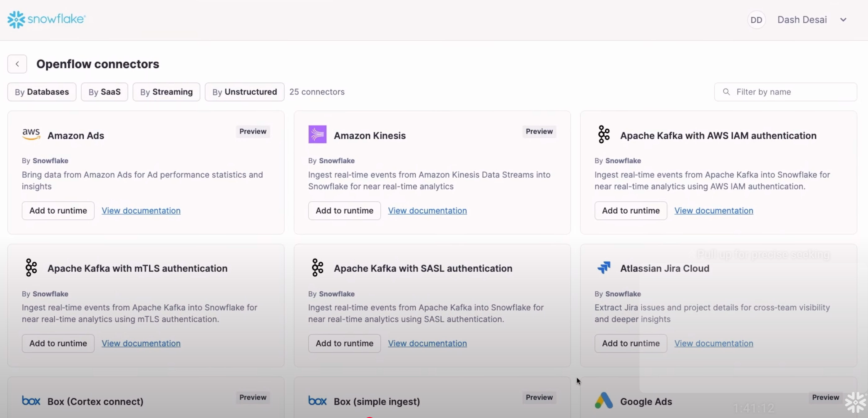Image resolution: width=868 pixels, height=418 pixels.
Task: Add Amazon Ads to runtime
Action: point(58,211)
